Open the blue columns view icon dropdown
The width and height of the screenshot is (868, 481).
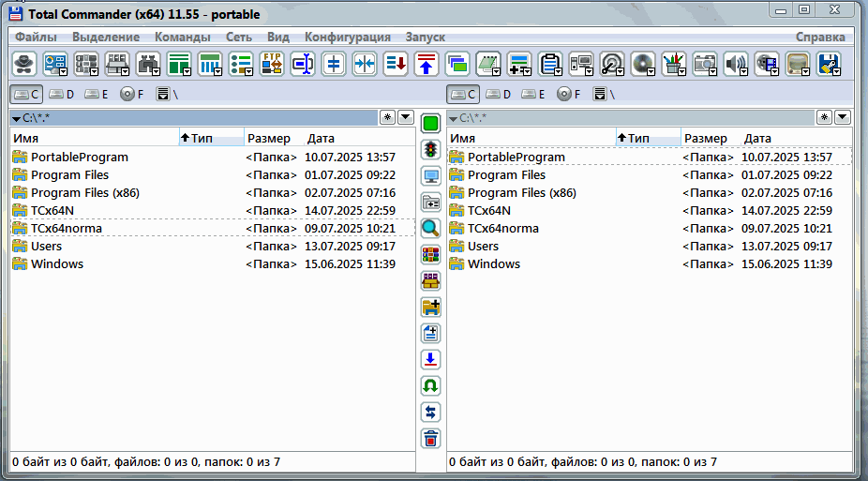tap(210, 64)
